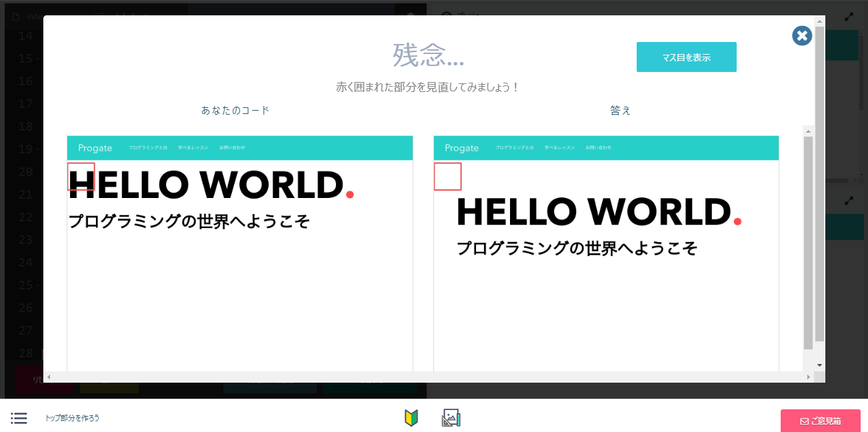Viewport: 868px width, 432px height.
Task: Click the Progate logo in your code preview
Action: [x=95, y=148]
